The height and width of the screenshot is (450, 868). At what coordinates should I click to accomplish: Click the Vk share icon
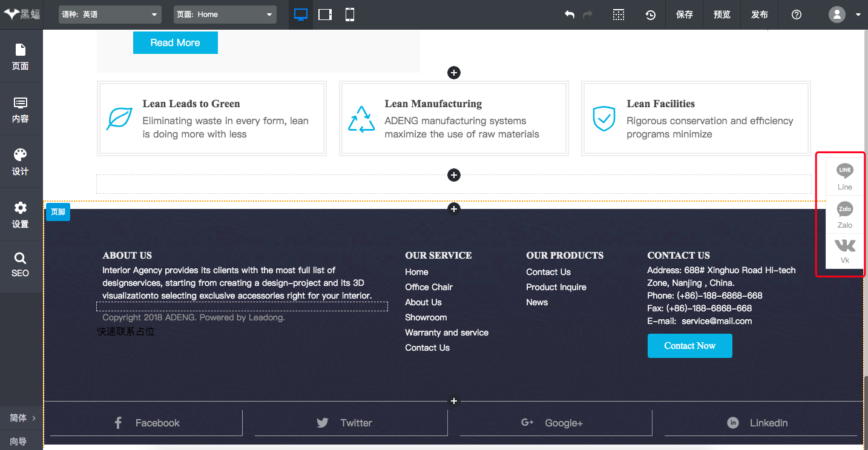844,250
